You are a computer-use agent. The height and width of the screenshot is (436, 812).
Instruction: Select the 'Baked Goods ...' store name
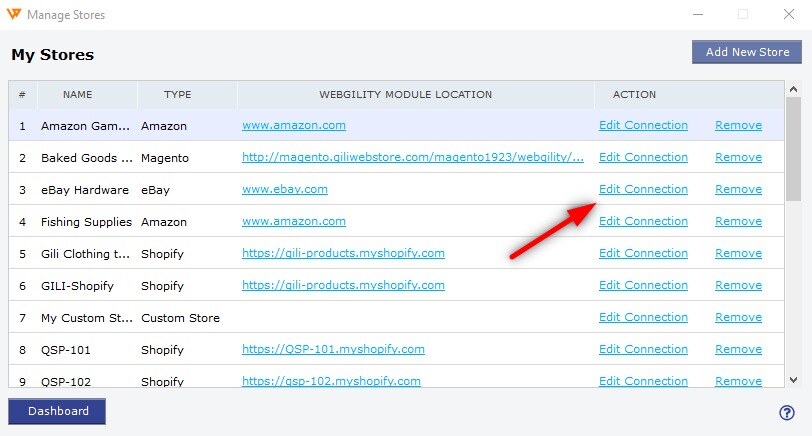pyautogui.click(x=86, y=158)
